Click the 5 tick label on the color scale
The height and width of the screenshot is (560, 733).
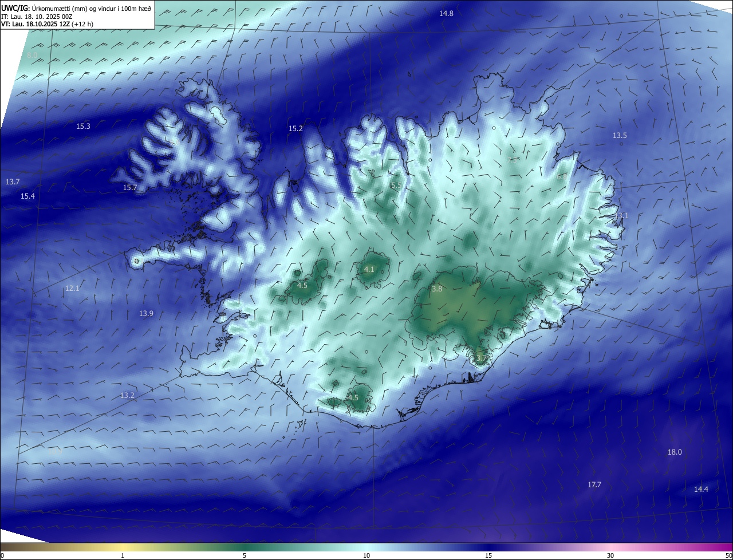coord(245,556)
